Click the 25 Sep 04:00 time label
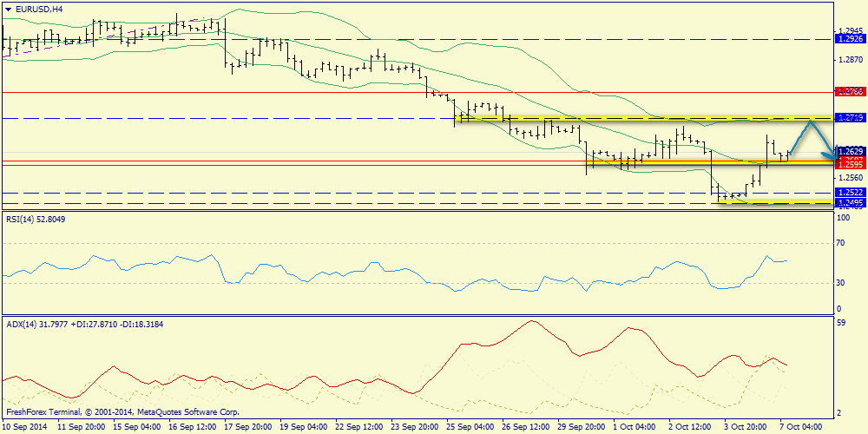The image size is (868, 434). [470, 427]
